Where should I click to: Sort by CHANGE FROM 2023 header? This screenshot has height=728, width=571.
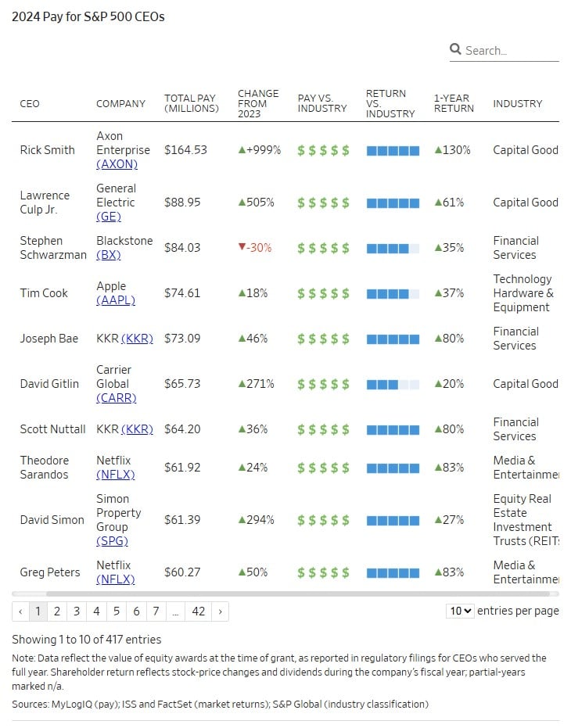(x=258, y=103)
